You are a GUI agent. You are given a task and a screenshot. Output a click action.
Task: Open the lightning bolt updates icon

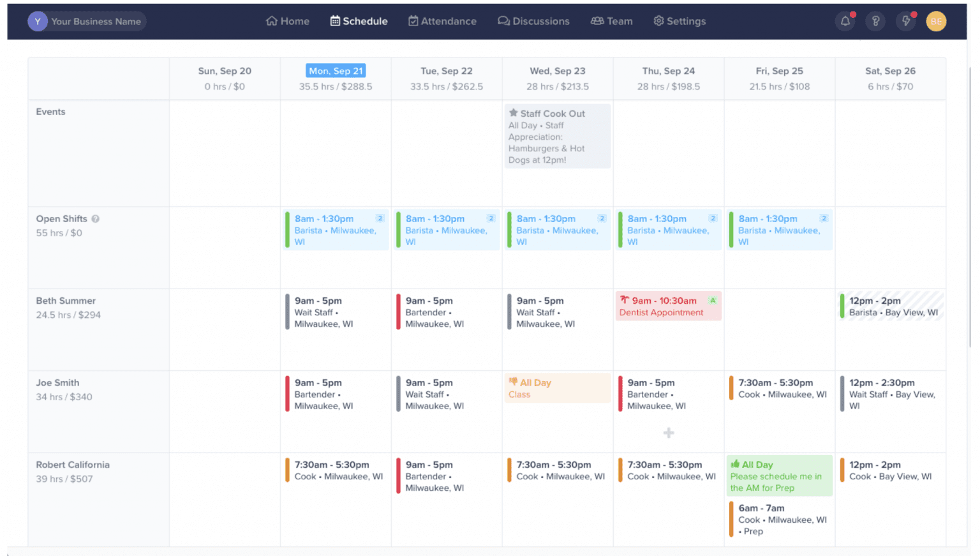pyautogui.click(x=905, y=21)
